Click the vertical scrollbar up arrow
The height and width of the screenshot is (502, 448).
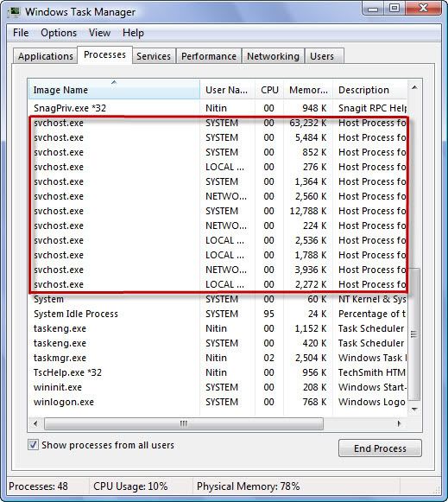[414, 87]
